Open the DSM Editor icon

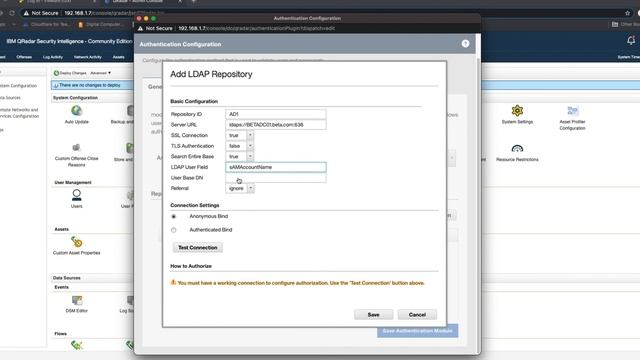click(77, 301)
